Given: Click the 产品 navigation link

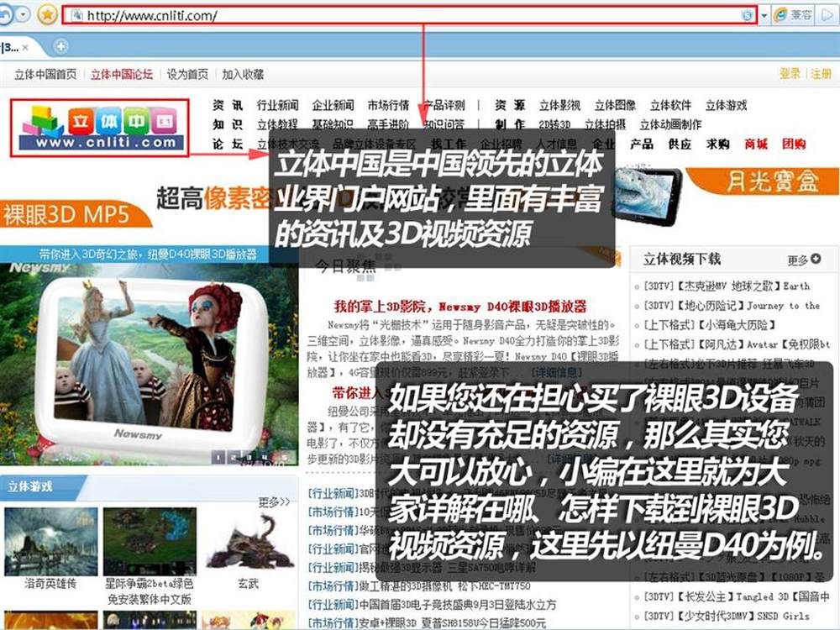Looking at the screenshot, I should tap(641, 144).
